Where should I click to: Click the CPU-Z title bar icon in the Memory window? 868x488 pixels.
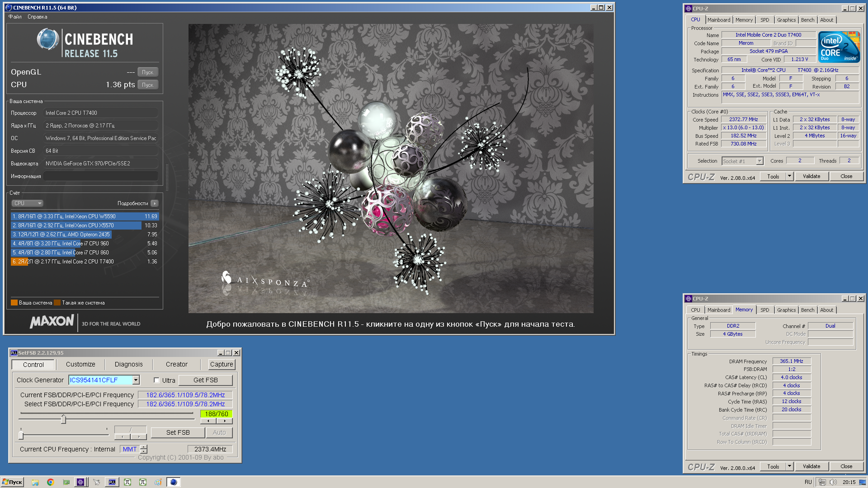(x=688, y=299)
